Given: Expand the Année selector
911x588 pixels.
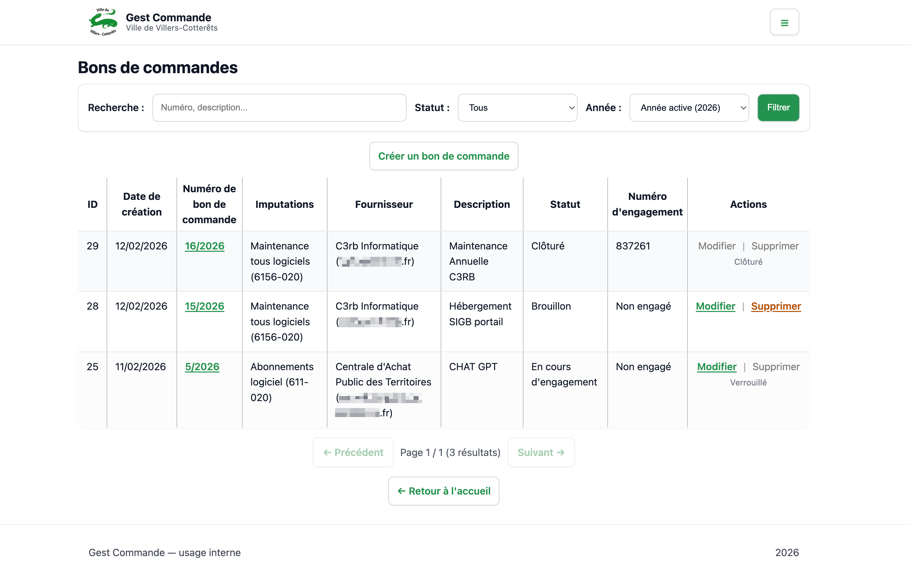Looking at the screenshot, I should 688,108.
